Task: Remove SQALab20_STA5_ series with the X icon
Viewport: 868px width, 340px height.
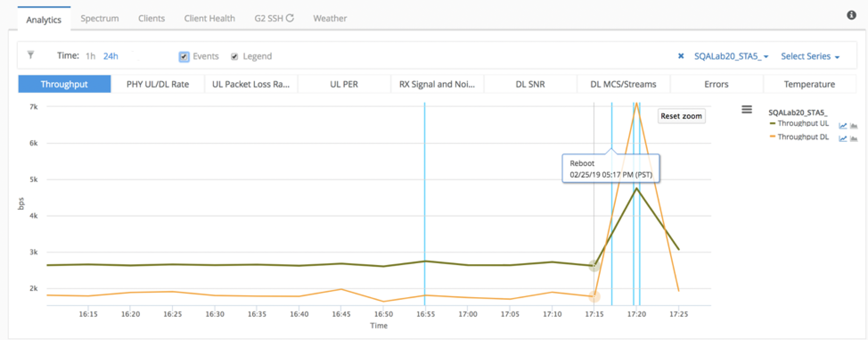Action: click(680, 56)
